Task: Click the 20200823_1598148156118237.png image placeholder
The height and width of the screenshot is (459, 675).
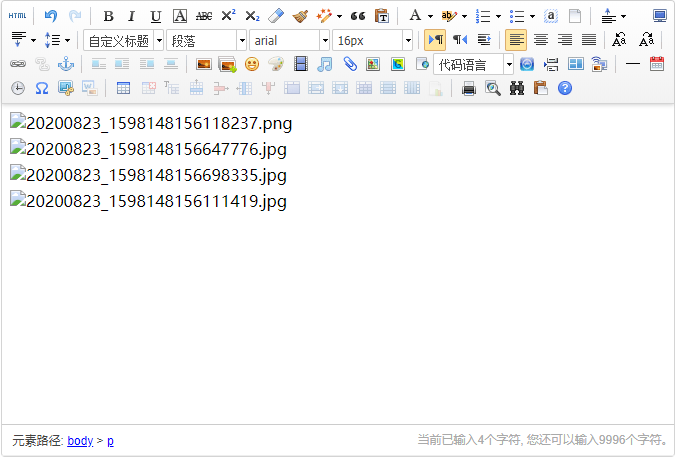Action: [x=151, y=124]
